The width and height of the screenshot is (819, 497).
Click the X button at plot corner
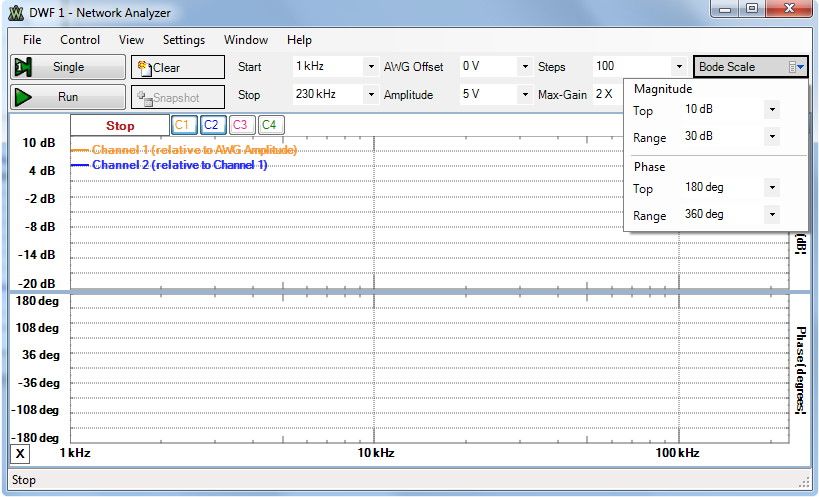pyautogui.click(x=20, y=454)
